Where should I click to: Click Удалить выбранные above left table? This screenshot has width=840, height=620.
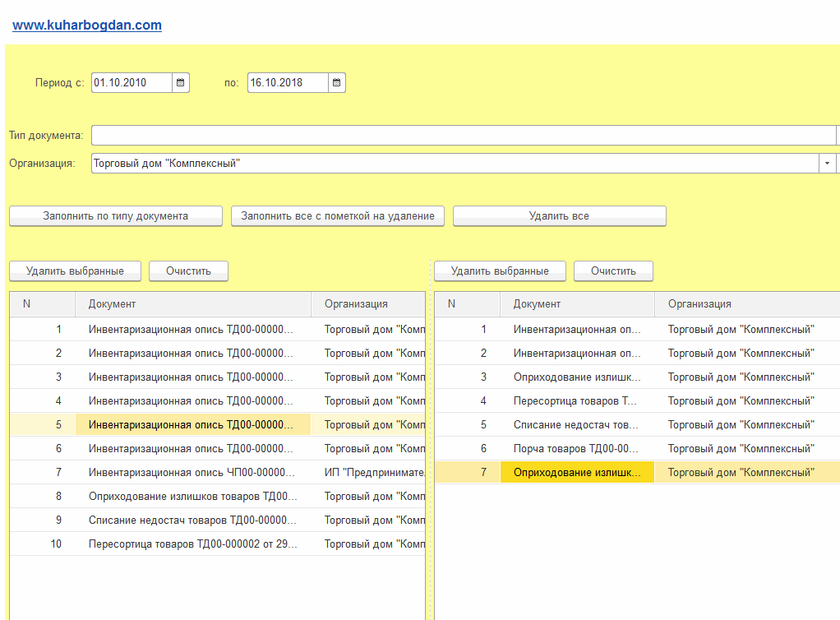(75, 271)
